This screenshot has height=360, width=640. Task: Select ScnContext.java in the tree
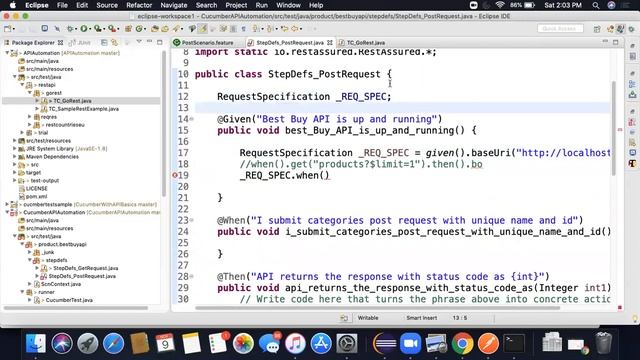(61, 284)
